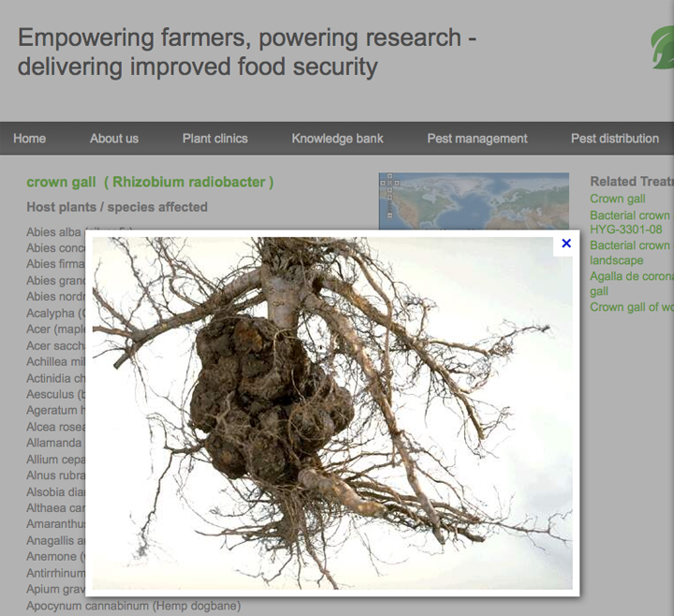Select Knowledge bank from the navigation bar
Screen dimensions: 674x616
tap(337, 139)
